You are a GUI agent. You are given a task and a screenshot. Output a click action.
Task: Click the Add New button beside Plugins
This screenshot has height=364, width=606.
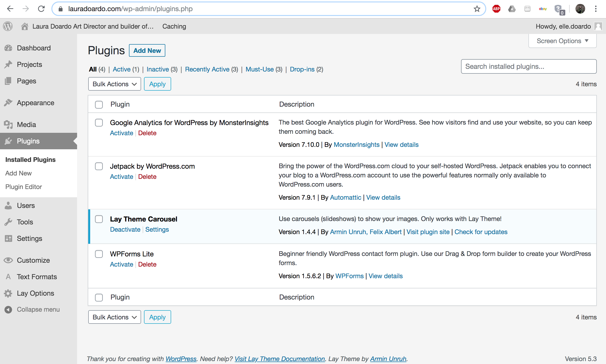pos(147,50)
